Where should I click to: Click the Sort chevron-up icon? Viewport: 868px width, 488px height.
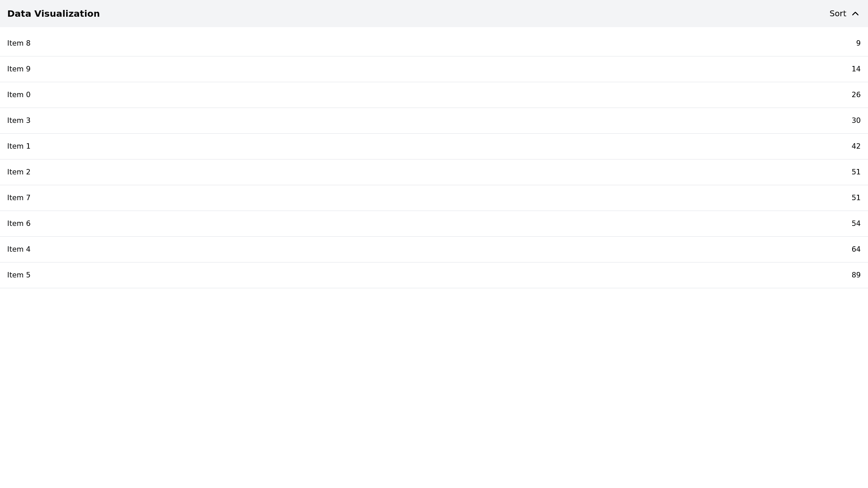[855, 14]
